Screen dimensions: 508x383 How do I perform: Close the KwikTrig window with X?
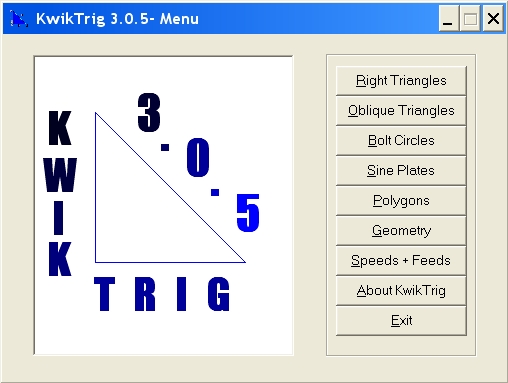pos(493,19)
